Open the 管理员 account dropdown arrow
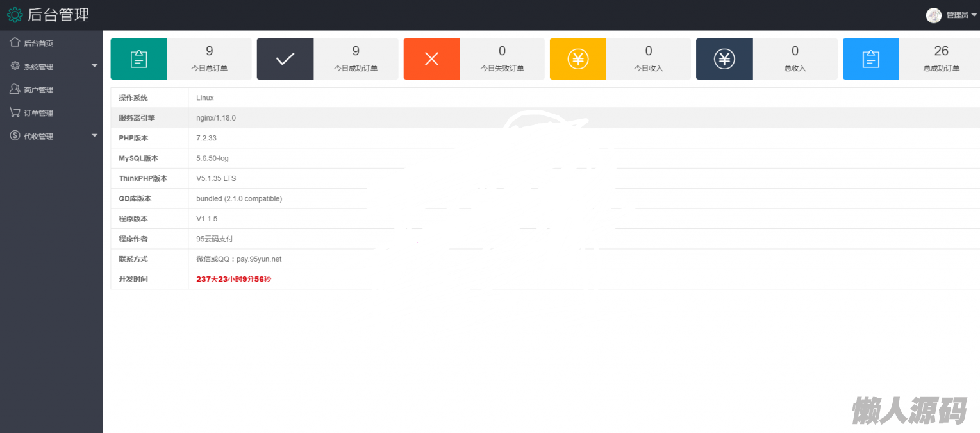Image resolution: width=980 pixels, height=433 pixels. (974, 15)
